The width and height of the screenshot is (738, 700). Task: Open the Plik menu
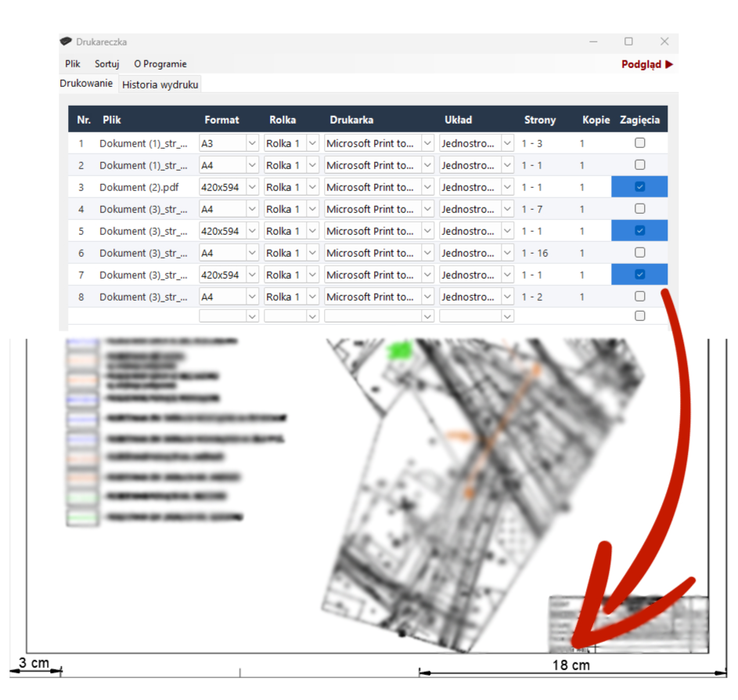tap(73, 64)
